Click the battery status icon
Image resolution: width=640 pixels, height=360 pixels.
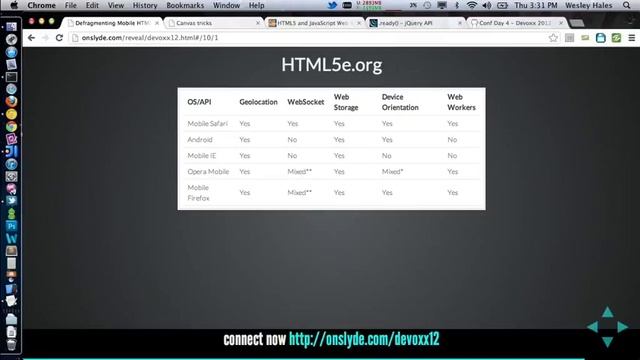(x=502, y=5)
